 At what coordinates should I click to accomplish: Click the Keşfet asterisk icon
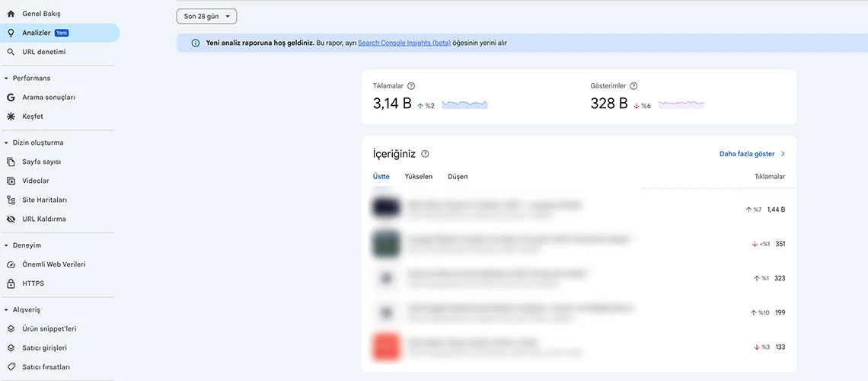pos(11,117)
